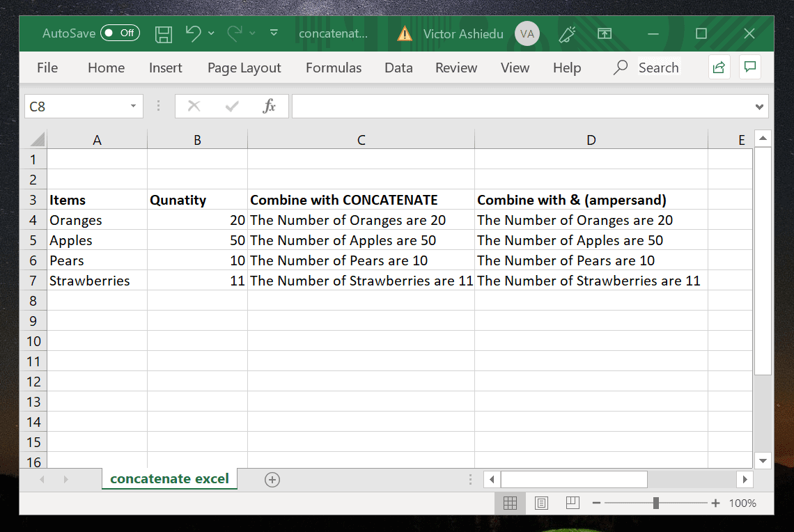The height and width of the screenshot is (532, 794).
Task: Save the workbook via Quick Access Toolbar
Action: [x=164, y=33]
